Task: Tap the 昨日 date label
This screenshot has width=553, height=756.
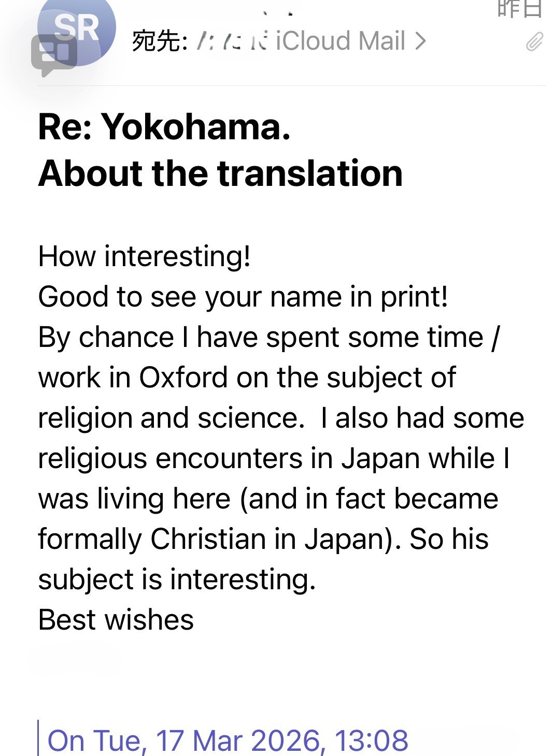Action: pos(519,9)
